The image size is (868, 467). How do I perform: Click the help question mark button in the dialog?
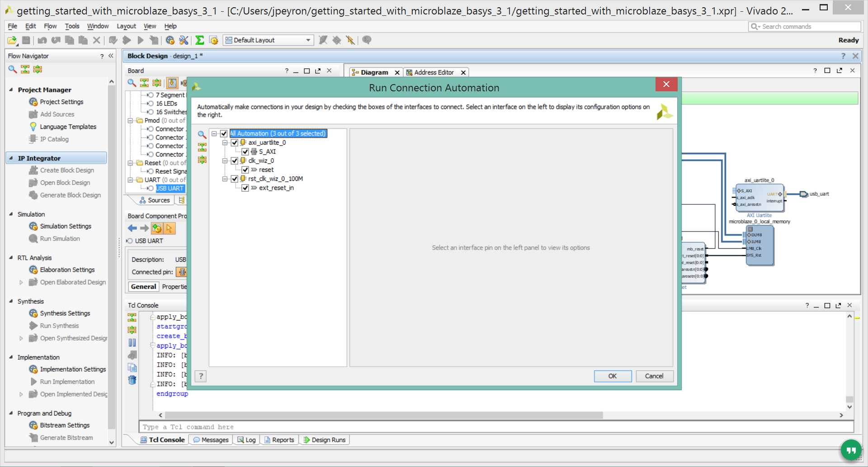[x=201, y=376]
